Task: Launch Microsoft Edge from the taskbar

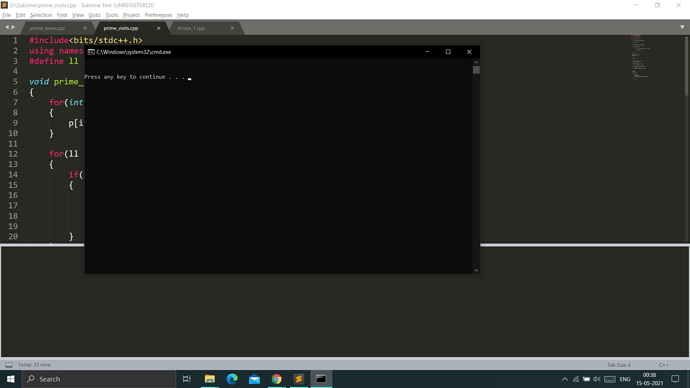Action: pyautogui.click(x=232, y=379)
